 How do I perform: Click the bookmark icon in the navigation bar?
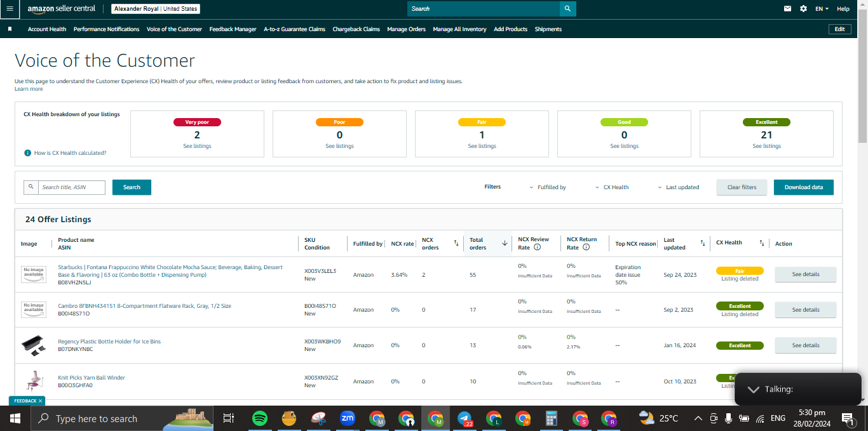click(10, 29)
